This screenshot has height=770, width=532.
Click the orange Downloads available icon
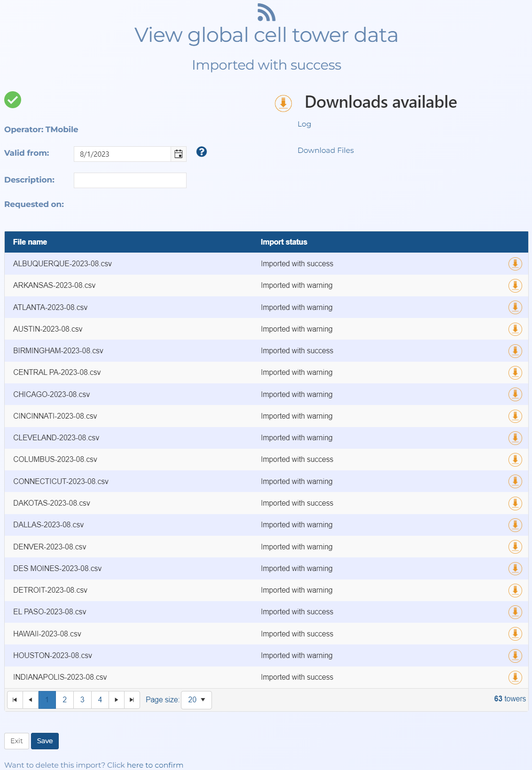tap(283, 103)
